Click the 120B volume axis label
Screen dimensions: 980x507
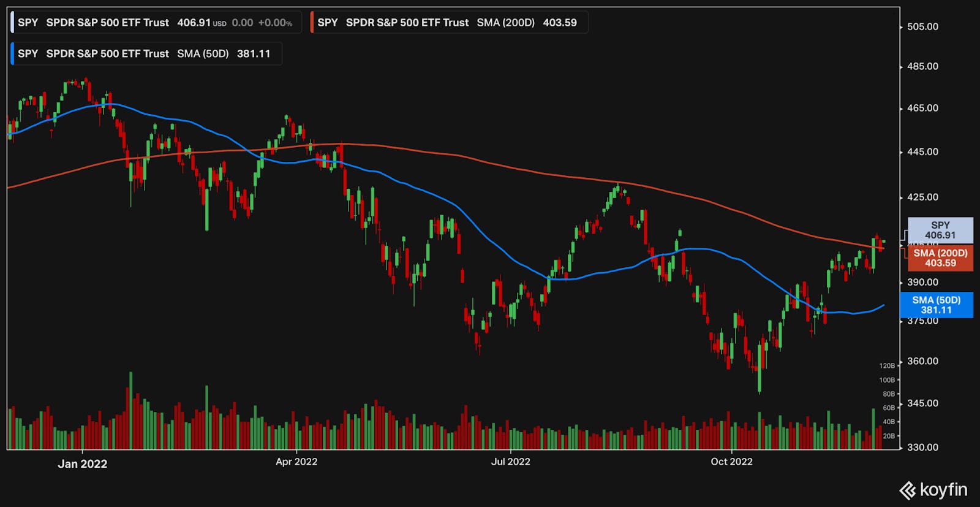pyautogui.click(x=887, y=366)
